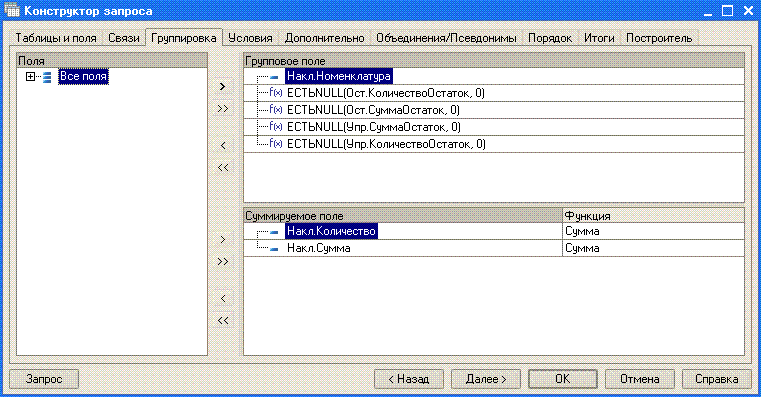Remove selected group field with '<'
The height and width of the screenshot is (397, 761).
point(223,145)
